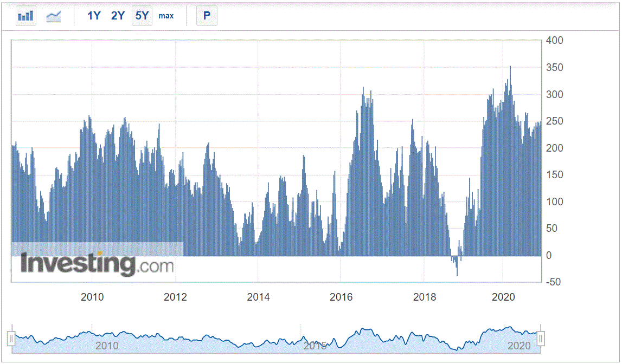The height and width of the screenshot is (364, 622).
Task: Switch to the line chart view icon
Action: pyautogui.click(x=54, y=16)
